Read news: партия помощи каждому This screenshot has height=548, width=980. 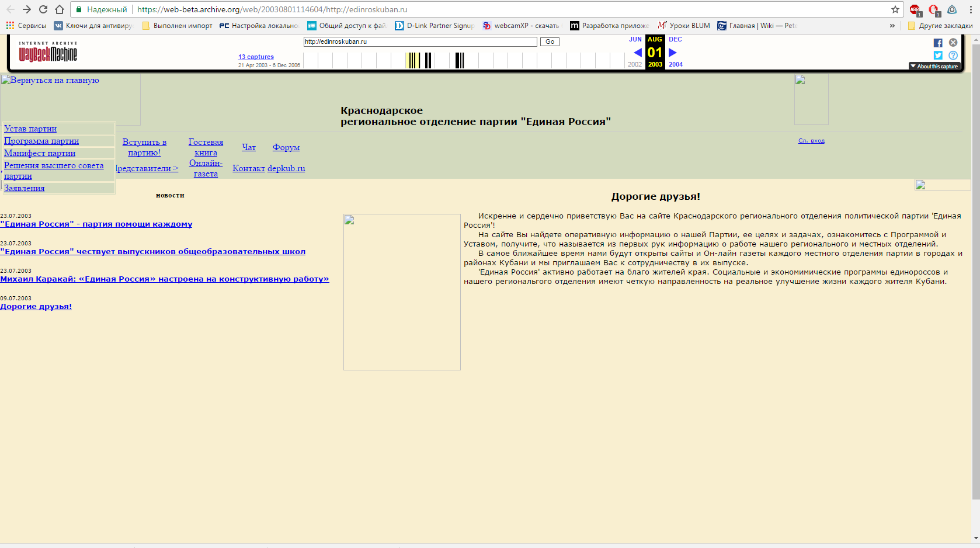pyautogui.click(x=96, y=224)
